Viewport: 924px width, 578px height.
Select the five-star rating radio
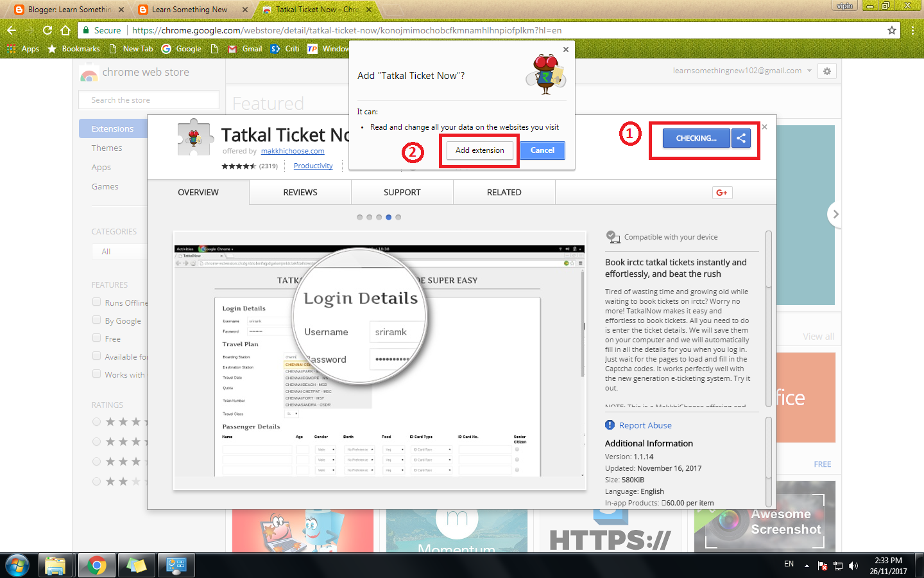(x=96, y=422)
